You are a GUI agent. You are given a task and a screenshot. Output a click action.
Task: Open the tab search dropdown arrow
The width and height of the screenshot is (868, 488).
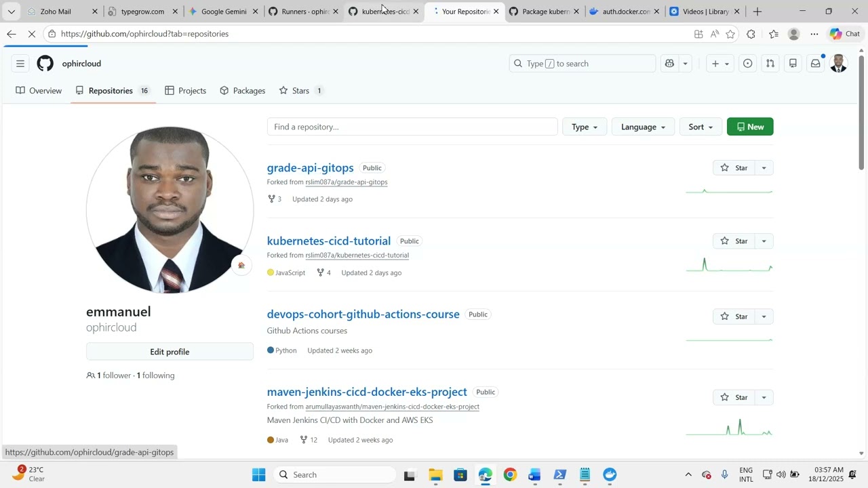pyautogui.click(x=12, y=12)
